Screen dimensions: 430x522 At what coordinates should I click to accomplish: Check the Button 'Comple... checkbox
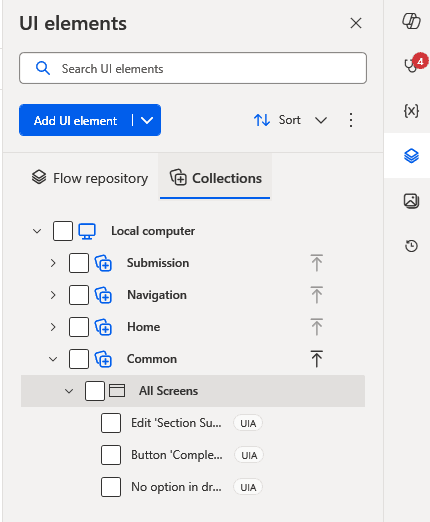pos(111,455)
